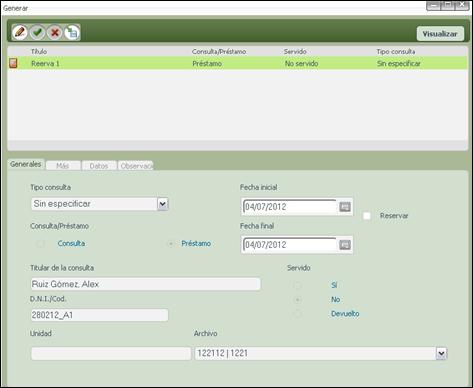Select the Servido No radio button
This screenshot has width=473, height=388.
(297, 300)
